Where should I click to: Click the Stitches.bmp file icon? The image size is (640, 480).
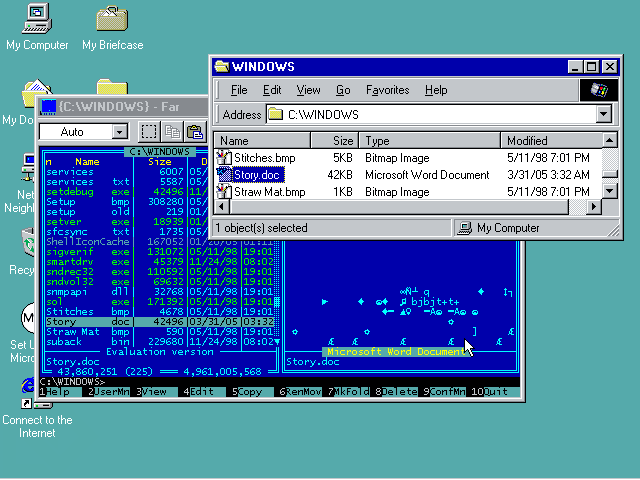(x=224, y=158)
